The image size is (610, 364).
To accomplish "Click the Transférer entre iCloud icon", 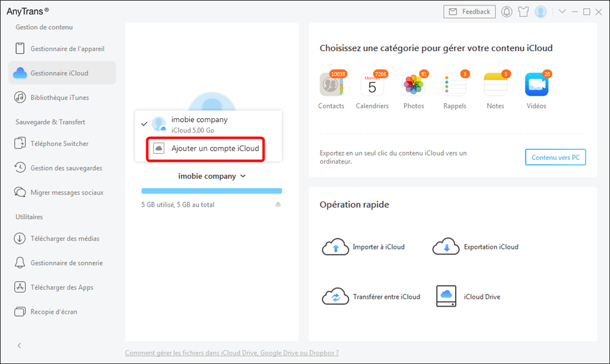I will tap(335, 297).
